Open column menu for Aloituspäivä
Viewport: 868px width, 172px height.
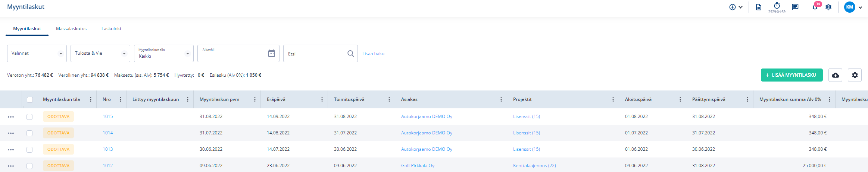pos(680,99)
